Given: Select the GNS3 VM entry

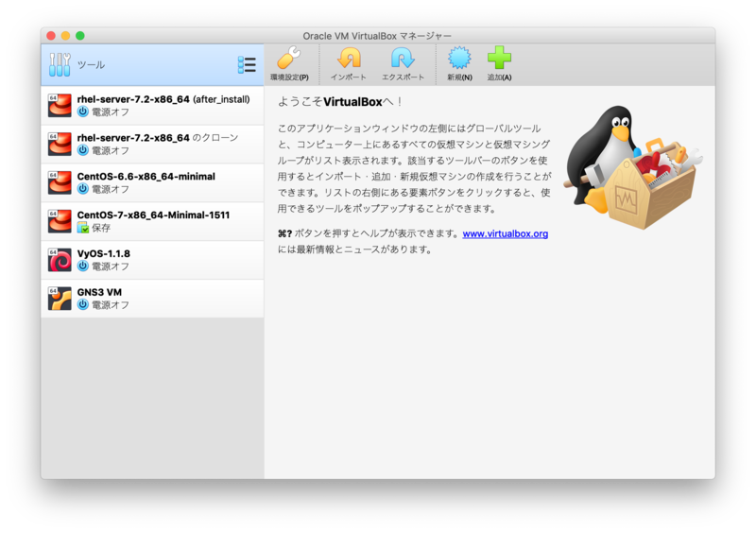Looking at the screenshot, I should coord(152,299).
